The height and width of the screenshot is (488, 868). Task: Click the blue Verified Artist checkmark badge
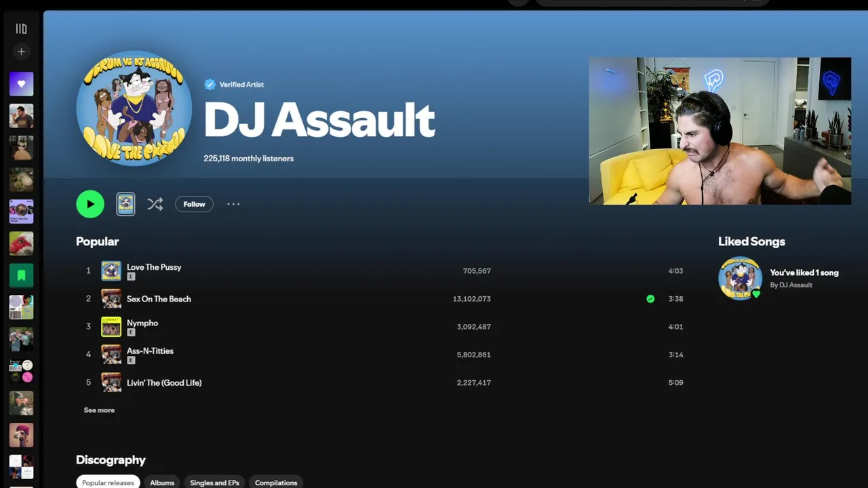click(x=210, y=84)
